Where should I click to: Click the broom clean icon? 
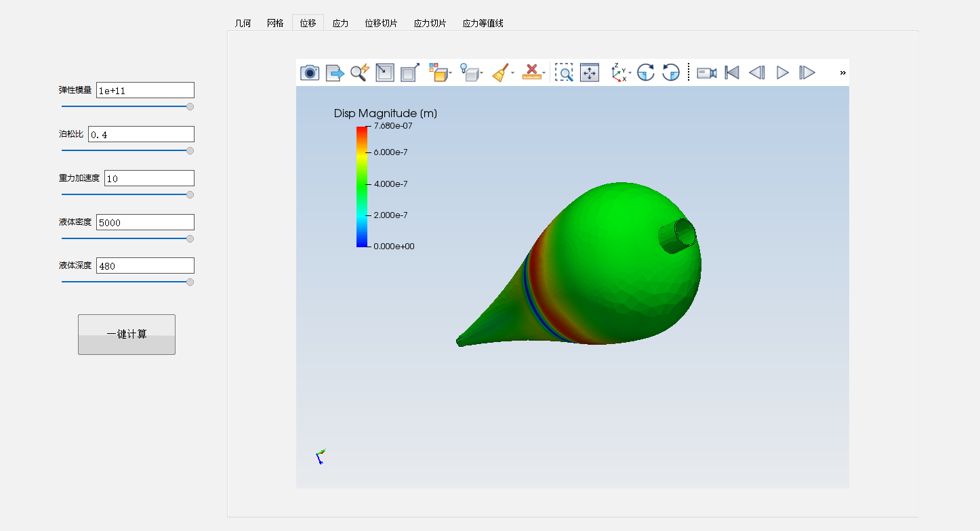click(500, 72)
